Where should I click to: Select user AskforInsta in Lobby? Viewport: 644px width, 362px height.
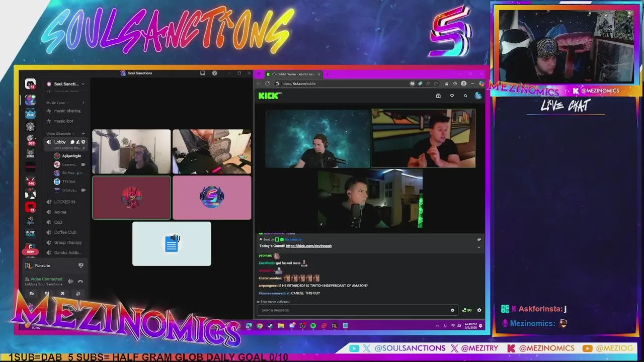68,156
